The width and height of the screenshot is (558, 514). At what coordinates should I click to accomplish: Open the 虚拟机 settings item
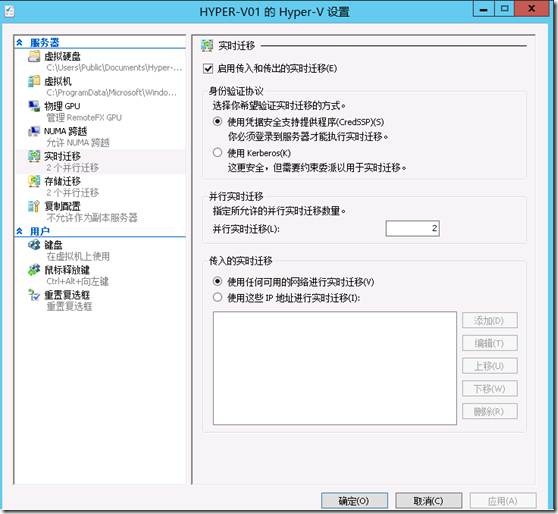click(x=100, y=86)
